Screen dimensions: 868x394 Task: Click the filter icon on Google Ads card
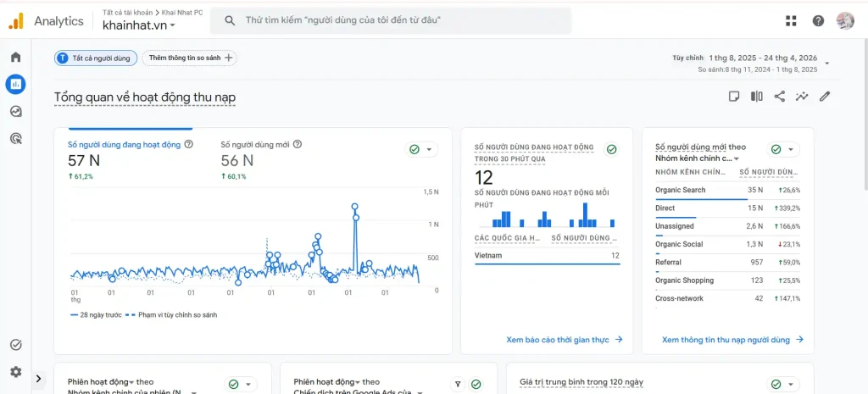(458, 384)
